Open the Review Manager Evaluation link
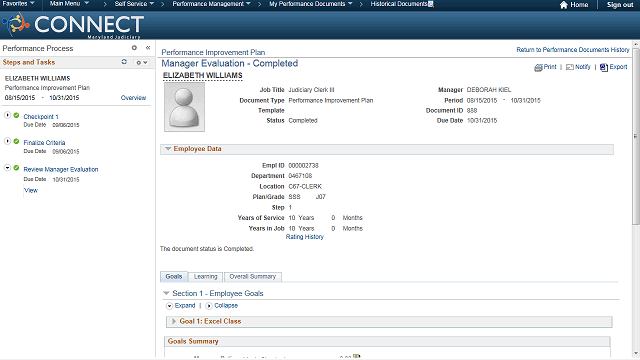 [61, 169]
